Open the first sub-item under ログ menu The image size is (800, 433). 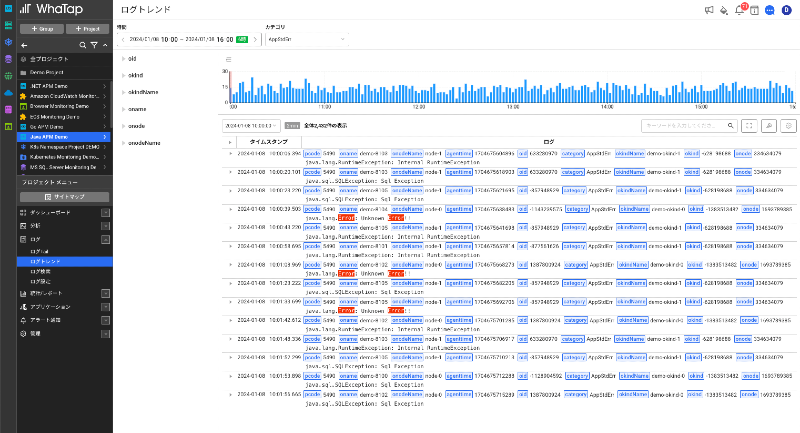39,251
